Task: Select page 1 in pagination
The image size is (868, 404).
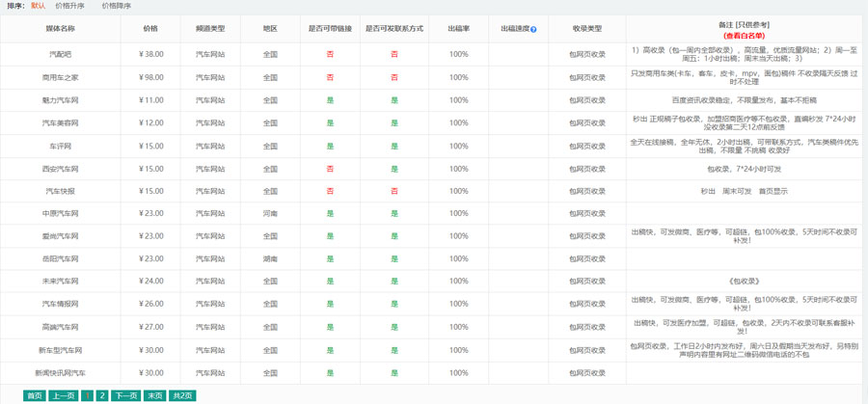Action: (x=88, y=395)
